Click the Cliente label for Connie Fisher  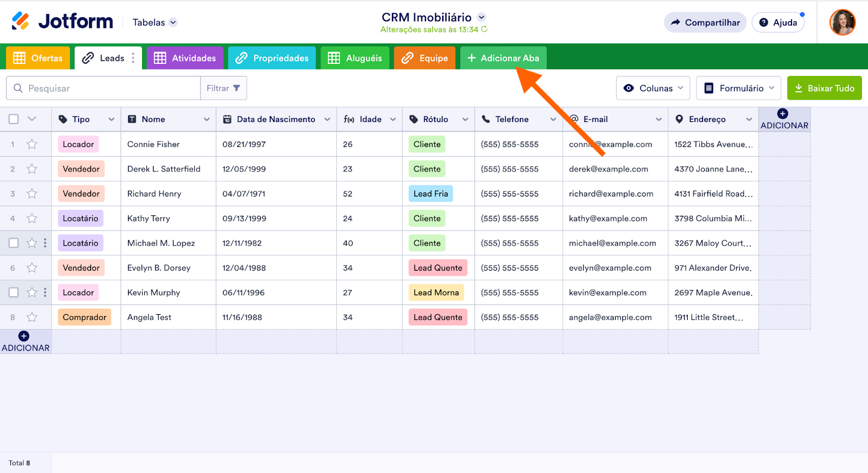[x=427, y=144]
